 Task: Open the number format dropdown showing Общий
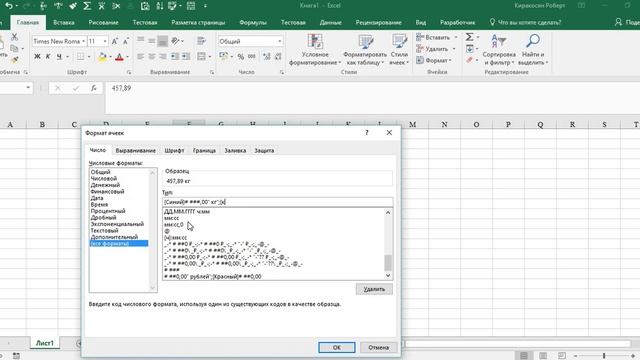(x=280, y=41)
